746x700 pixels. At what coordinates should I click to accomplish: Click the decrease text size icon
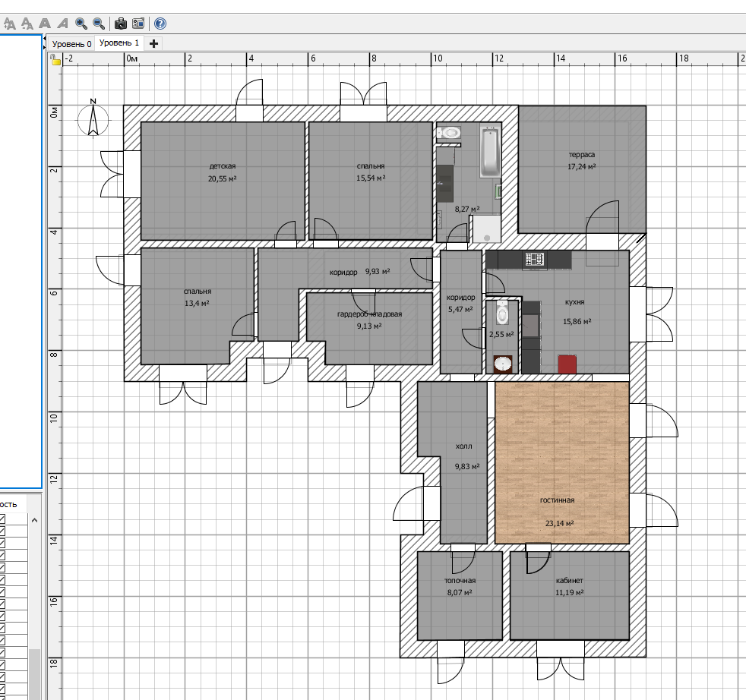click(27, 24)
